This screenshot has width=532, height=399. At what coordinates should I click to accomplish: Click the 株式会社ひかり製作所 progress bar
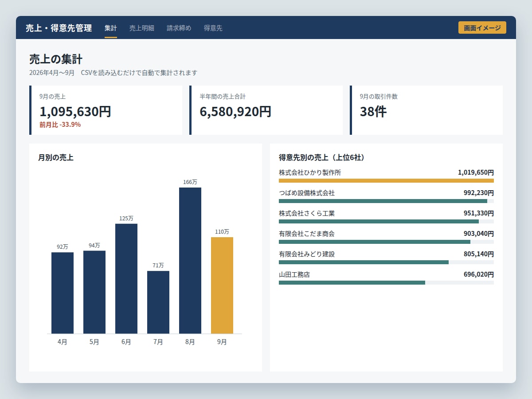pyautogui.click(x=386, y=181)
